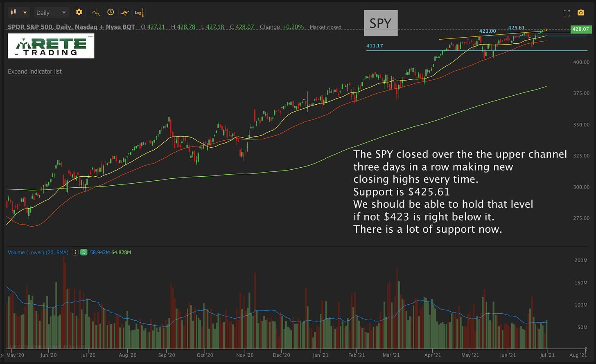Image resolution: width=596 pixels, height=364 pixels.
Task: Click the Arete Trading logo
Action: pos(51,46)
